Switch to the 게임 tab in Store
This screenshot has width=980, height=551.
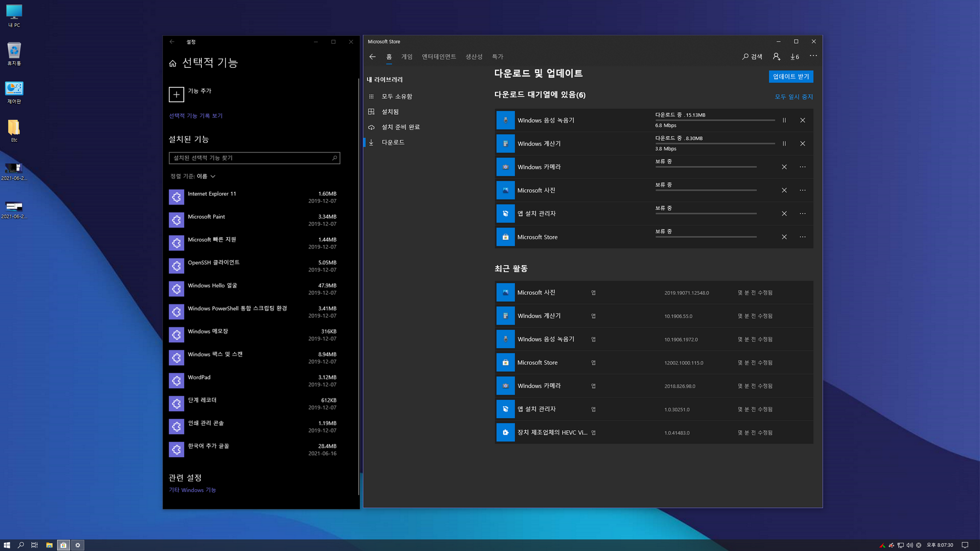pos(407,57)
